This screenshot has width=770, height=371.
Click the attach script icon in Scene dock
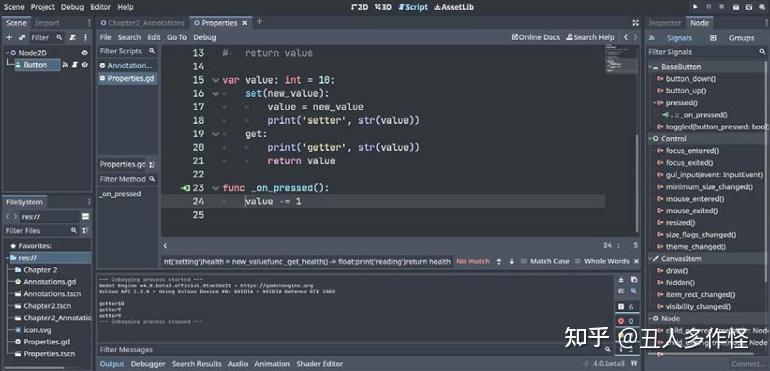coord(73,37)
